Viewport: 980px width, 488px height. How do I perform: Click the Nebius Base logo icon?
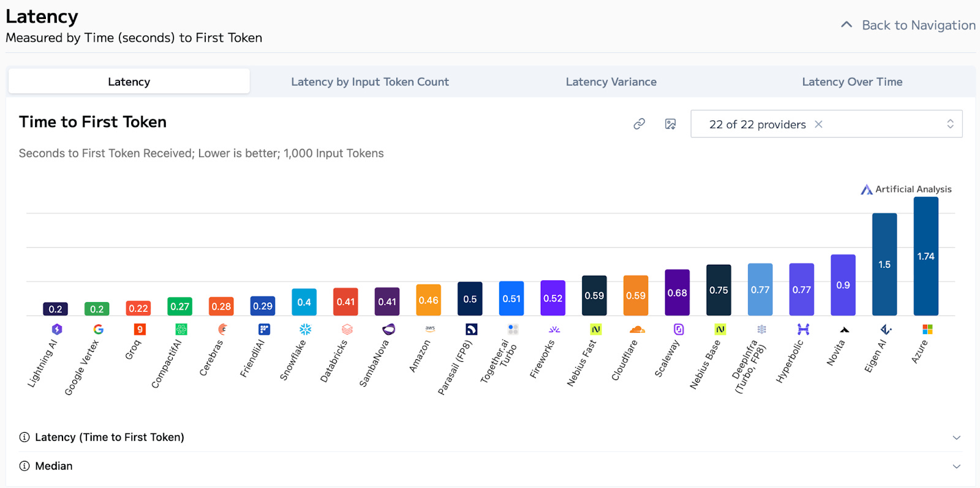720,329
